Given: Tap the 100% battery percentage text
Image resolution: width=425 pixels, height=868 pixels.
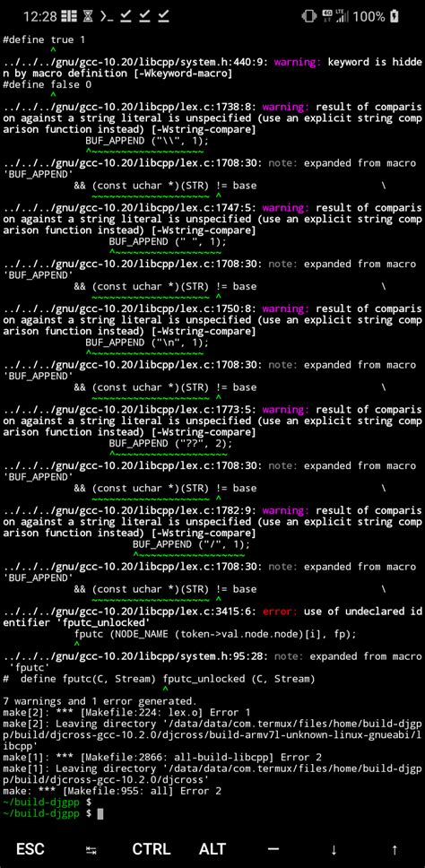Looking at the screenshot, I should [369, 17].
